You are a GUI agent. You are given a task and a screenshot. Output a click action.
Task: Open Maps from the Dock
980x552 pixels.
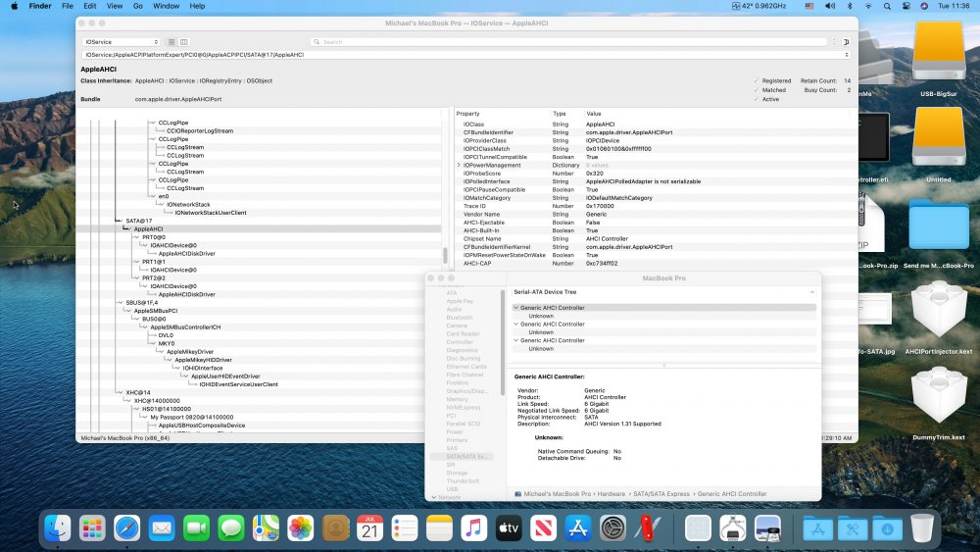[x=266, y=528]
